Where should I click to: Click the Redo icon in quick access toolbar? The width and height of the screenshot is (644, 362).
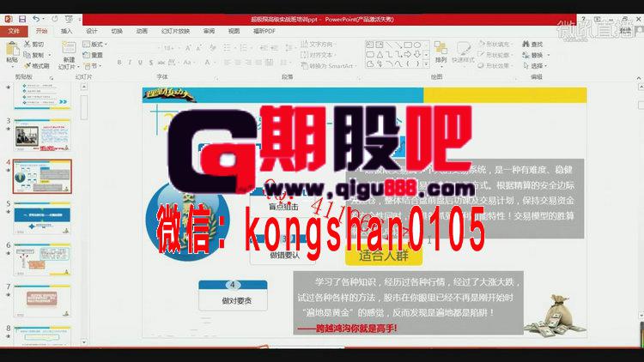pyautogui.click(x=55, y=19)
